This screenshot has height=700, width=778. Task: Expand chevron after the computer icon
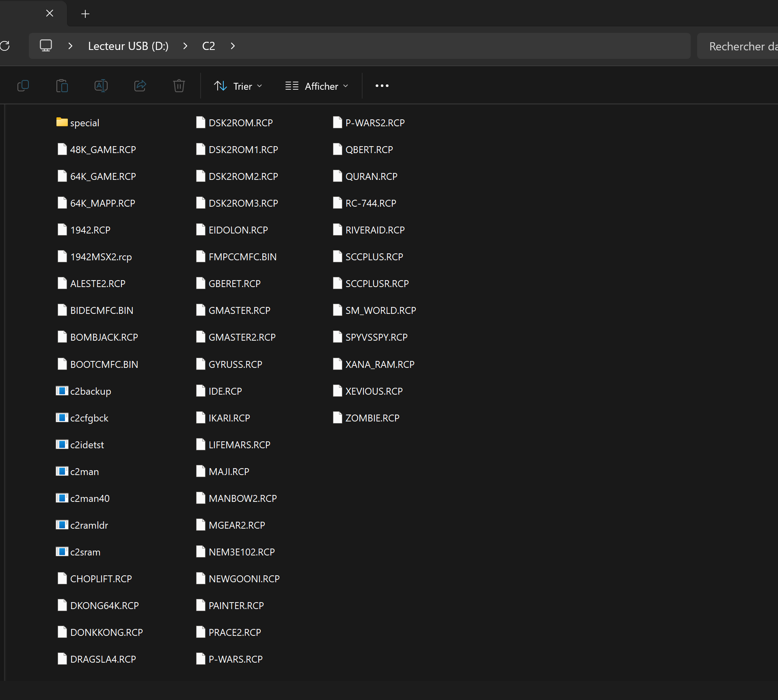pos(70,46)
